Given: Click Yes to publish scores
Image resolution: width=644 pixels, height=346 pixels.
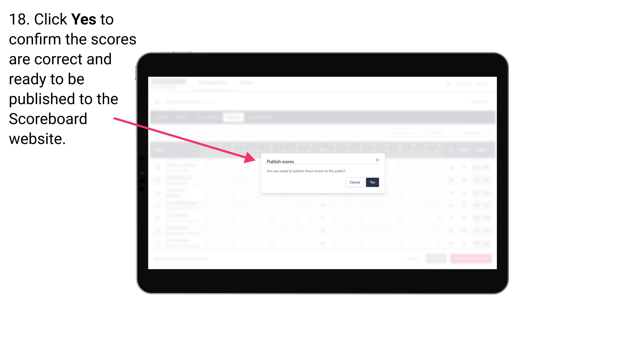Looking at the screenshot, I should [x=372, y=182].
